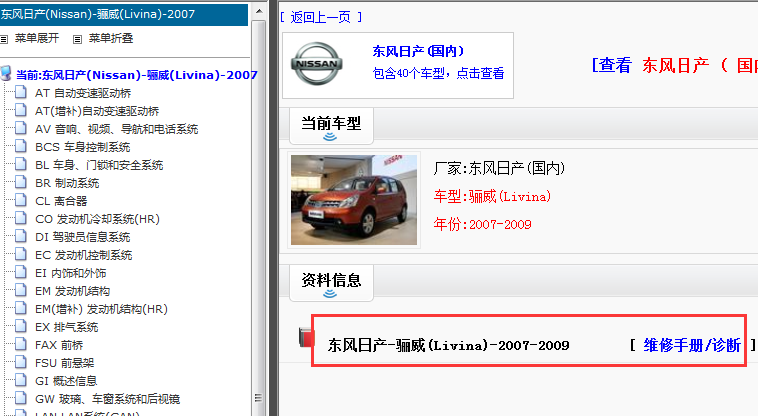Choose 菜单折叠 to collapse all menus
758x416 pixels.
(x=111, y=38)
